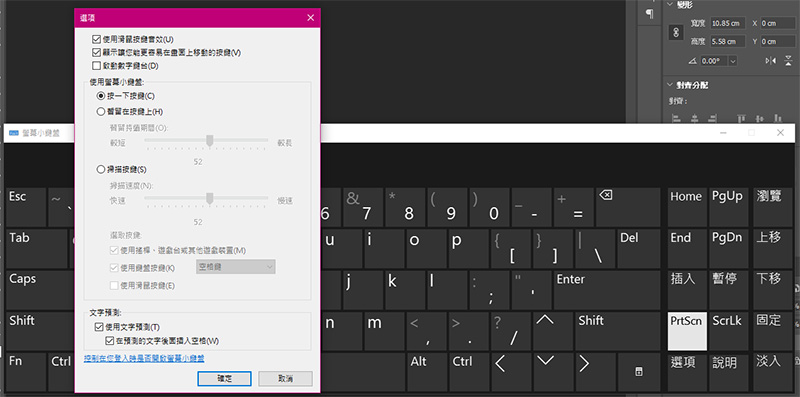Image resolution: width=800 pixels, height=397 pixels.
Task: Click the ScrLk key
Action: coord(730,331)
